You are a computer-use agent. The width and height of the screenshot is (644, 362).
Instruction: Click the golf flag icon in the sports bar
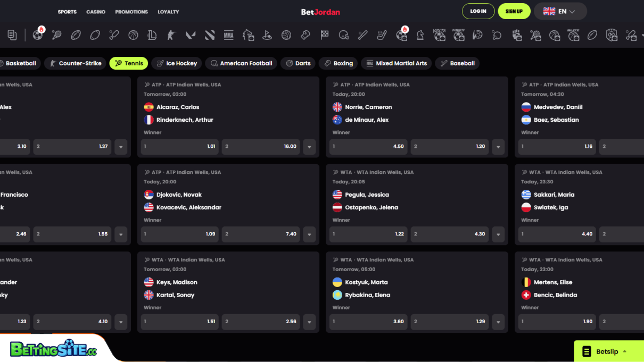(x=267, y=35)
